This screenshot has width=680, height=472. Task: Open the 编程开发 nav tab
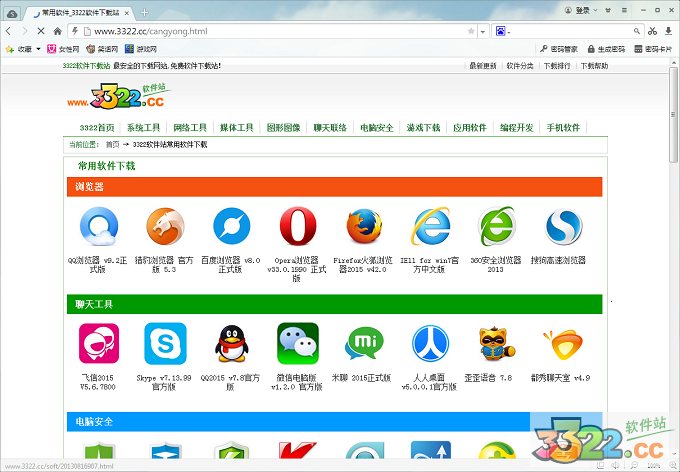click(517, 128)
